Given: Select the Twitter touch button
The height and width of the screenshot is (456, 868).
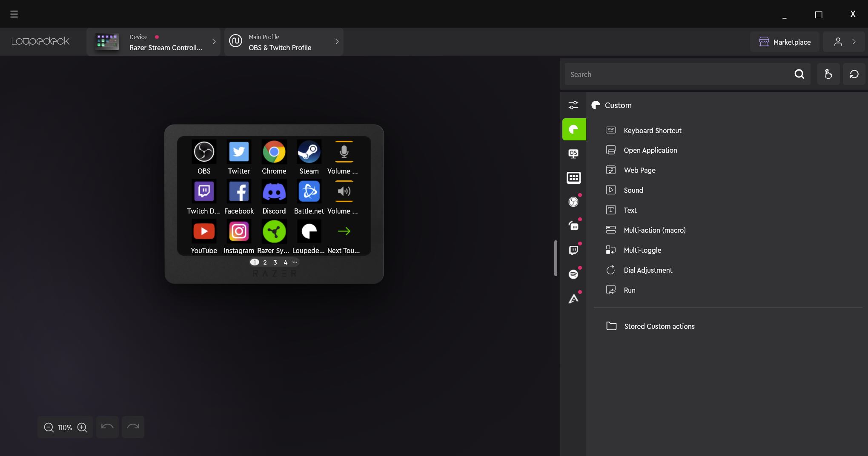Looking at the screenshot, I should click(239, 152).
